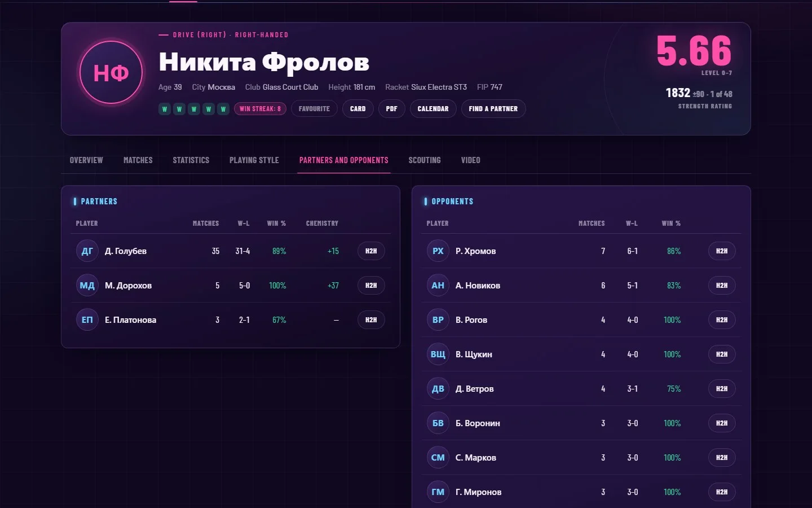Open БВ avatar for Б. Воронин
The width and height of the screenshot is (812, 508).
[x=438, y=423]
